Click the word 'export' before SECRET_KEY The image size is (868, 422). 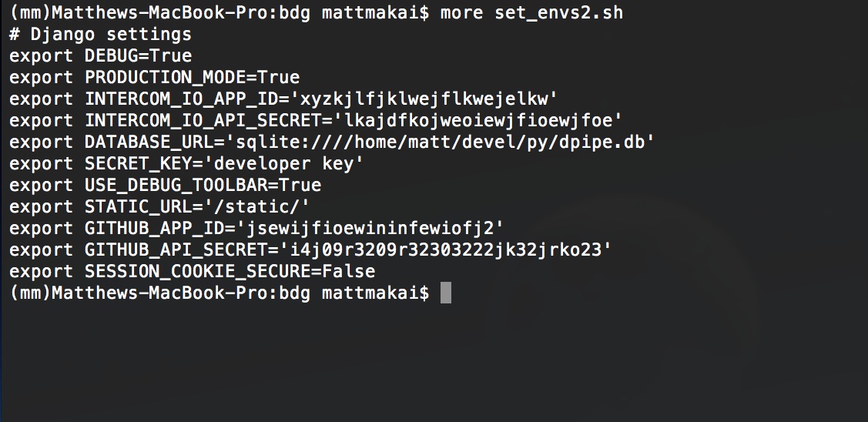click(41, 163)
